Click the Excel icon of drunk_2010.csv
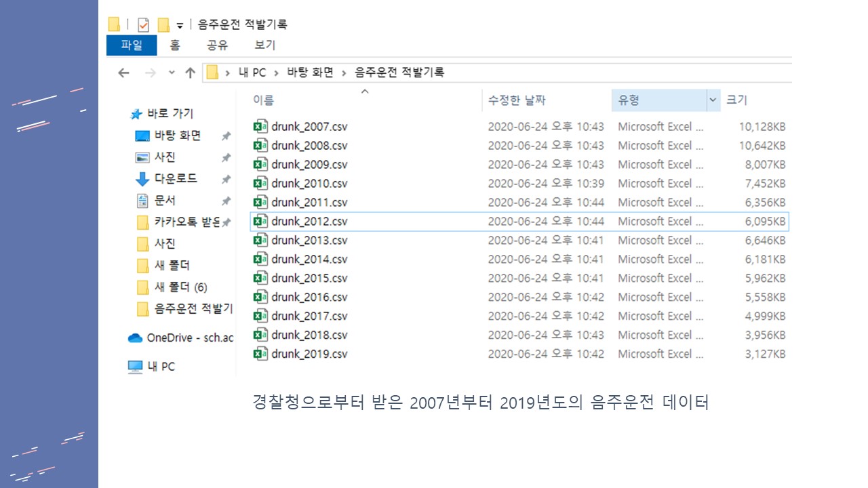This screenshot has width=868, height=488. pos(260,184)
